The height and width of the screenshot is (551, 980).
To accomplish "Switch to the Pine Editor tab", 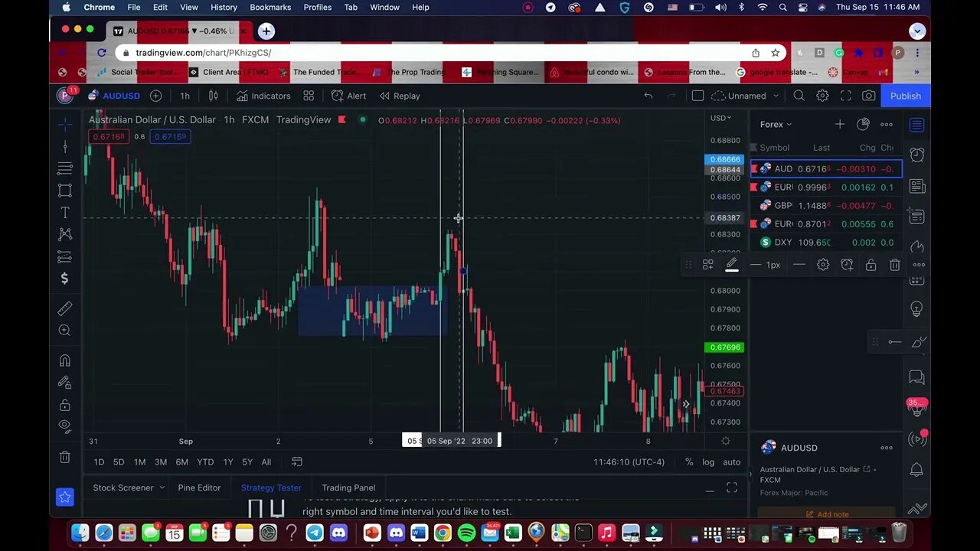I will coord(199,487).
